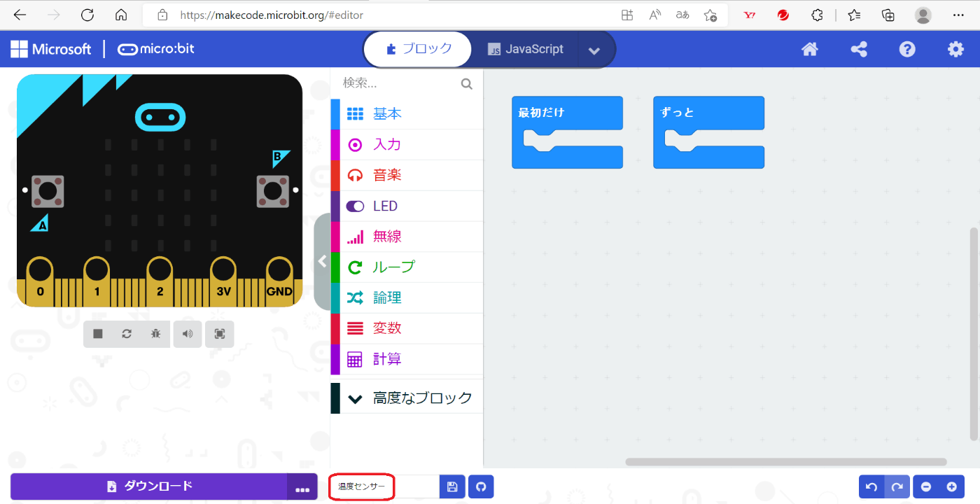Open the ループ block category
The image size is (980, 504).
pyautogui.click(x=407, y=267)
